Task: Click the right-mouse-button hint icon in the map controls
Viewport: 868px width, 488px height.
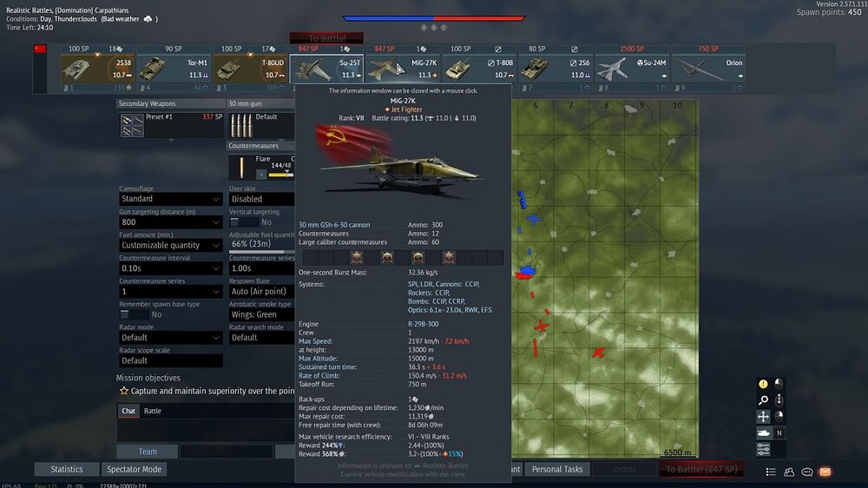Action: (x=779, y=417)
